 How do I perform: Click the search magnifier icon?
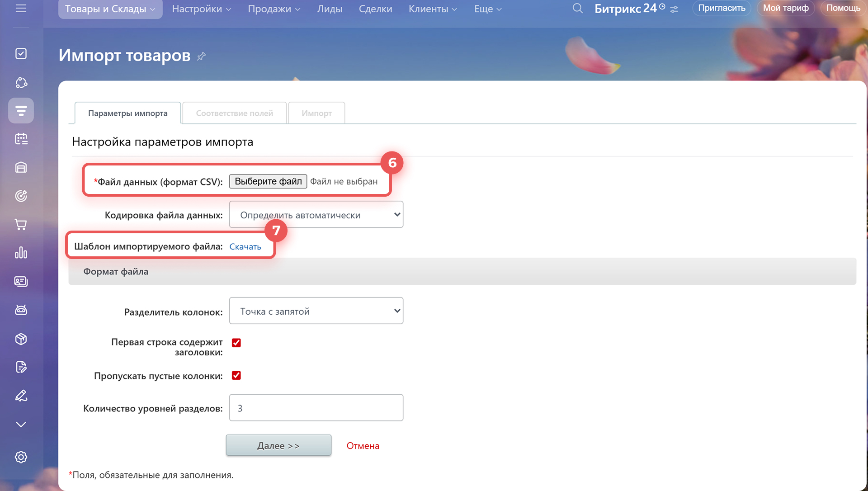[577, 9]
